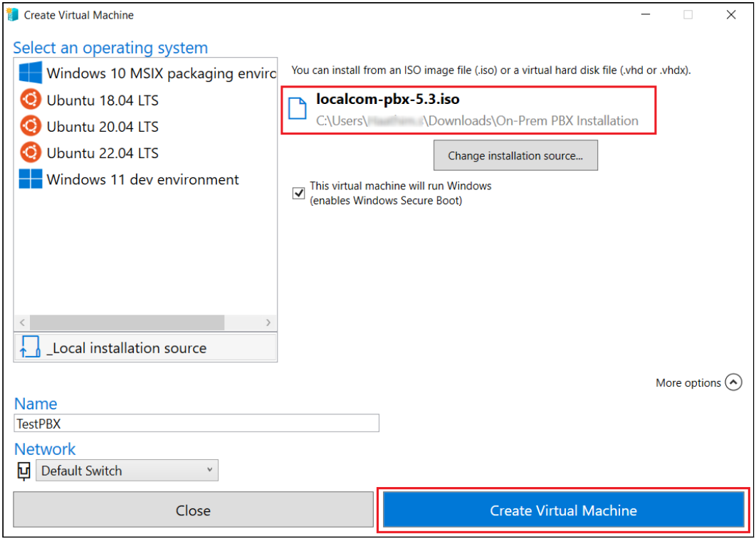This screenshot has width=756, height=539.
Task: Click the Ubuntu 18.04 LTS logo icon
Action: coord(31,100)
